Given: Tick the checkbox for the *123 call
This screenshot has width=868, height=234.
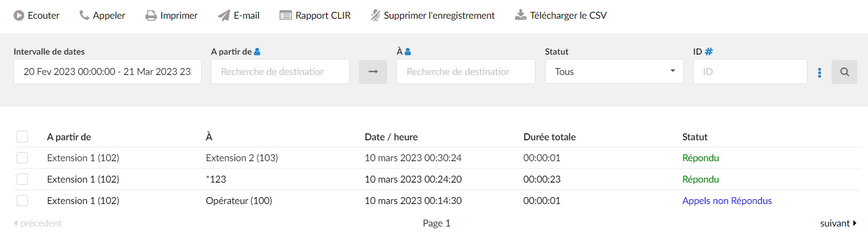Looking at the screenshot, I should (22, 179).
